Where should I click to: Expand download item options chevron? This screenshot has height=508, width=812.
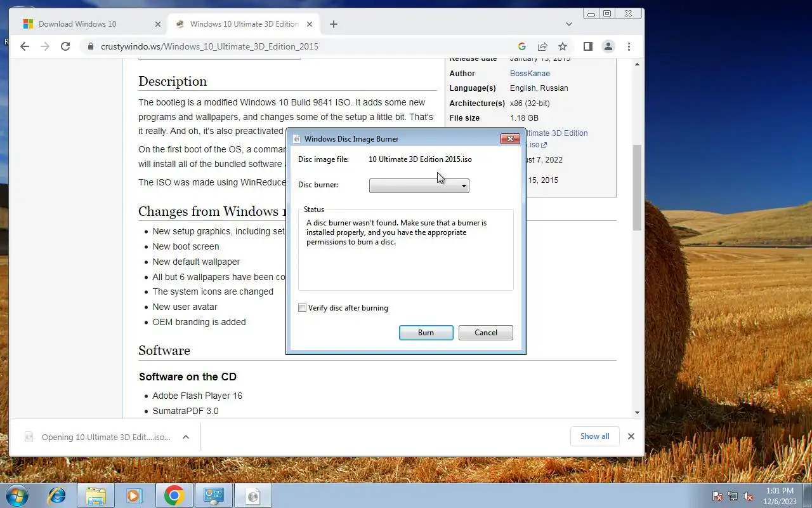[x=186, y=437]
